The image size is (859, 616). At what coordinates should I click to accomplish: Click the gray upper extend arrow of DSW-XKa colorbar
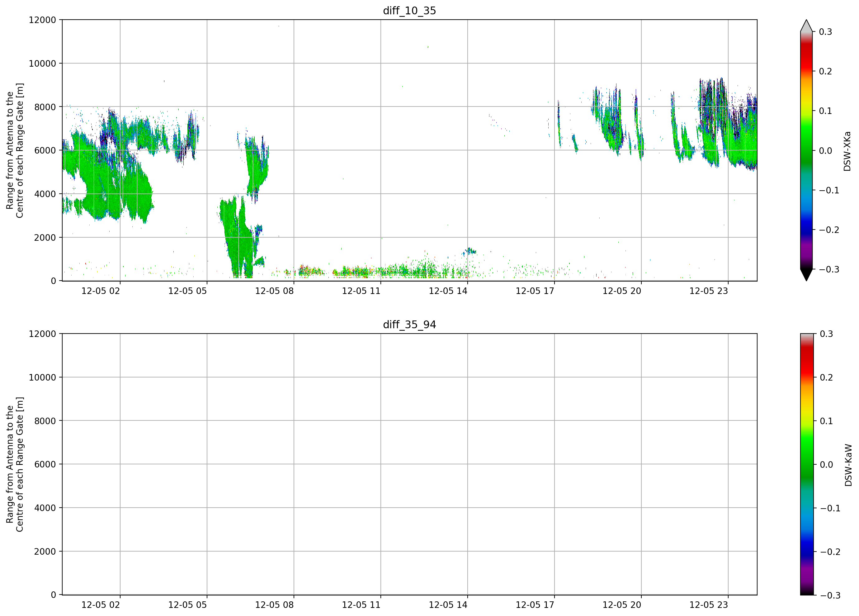coord(806,26)
